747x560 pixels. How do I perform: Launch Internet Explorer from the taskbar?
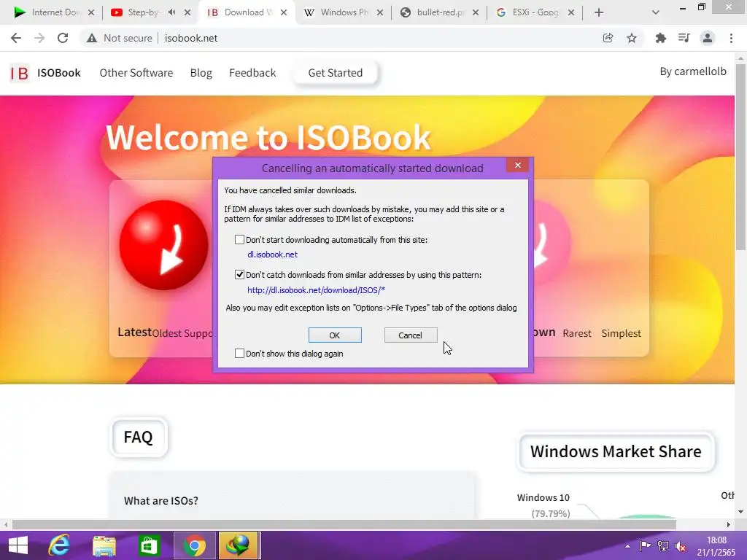pyautogui.click(x=59, y=545)
